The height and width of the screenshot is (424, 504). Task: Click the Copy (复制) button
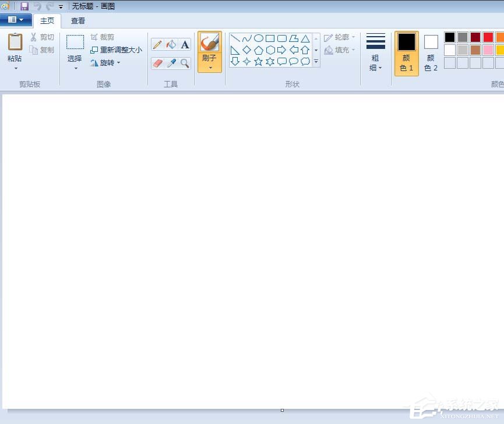coord(42,50)
